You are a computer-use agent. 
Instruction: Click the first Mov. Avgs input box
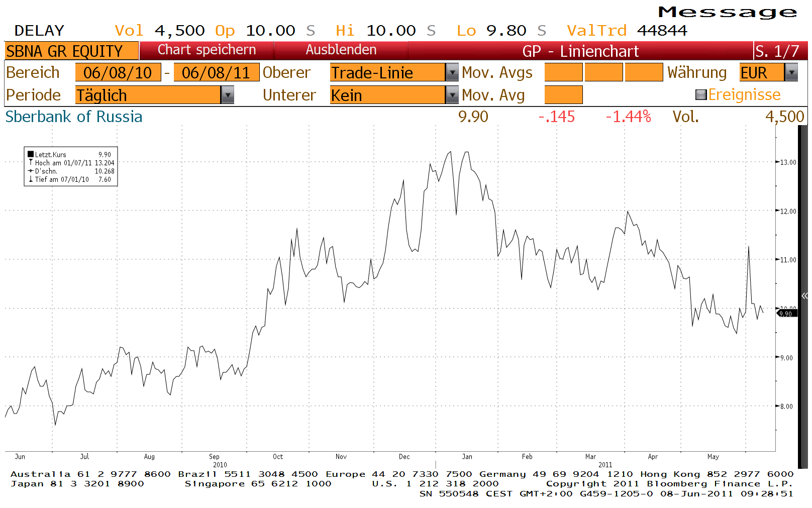(x=563, y=72)
